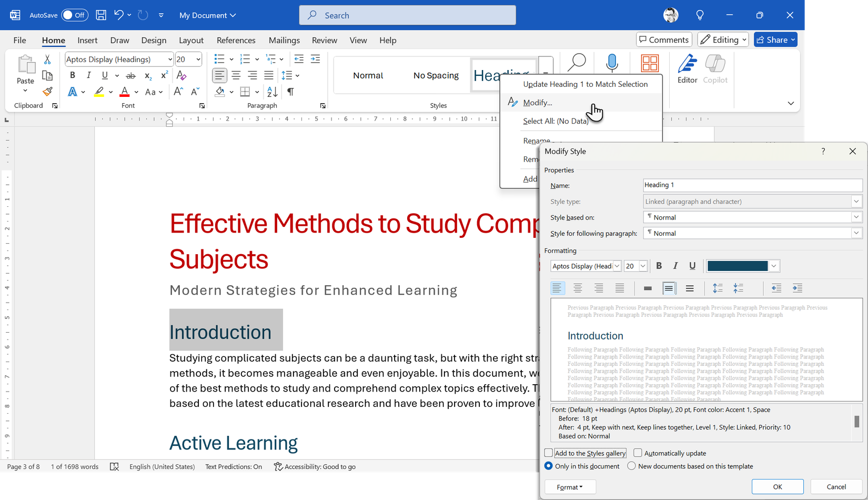Open the font size dropdown in dialog
868x500 pixels.
[642, 266]
